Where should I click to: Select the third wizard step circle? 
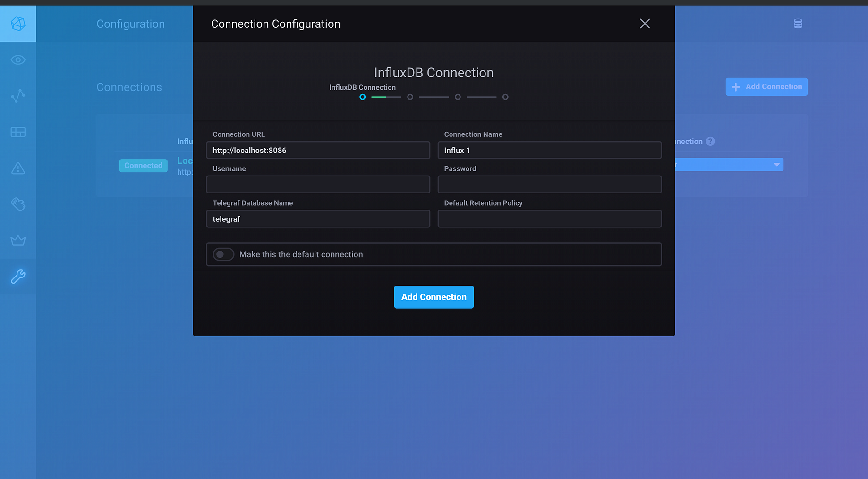click(458, 97)
